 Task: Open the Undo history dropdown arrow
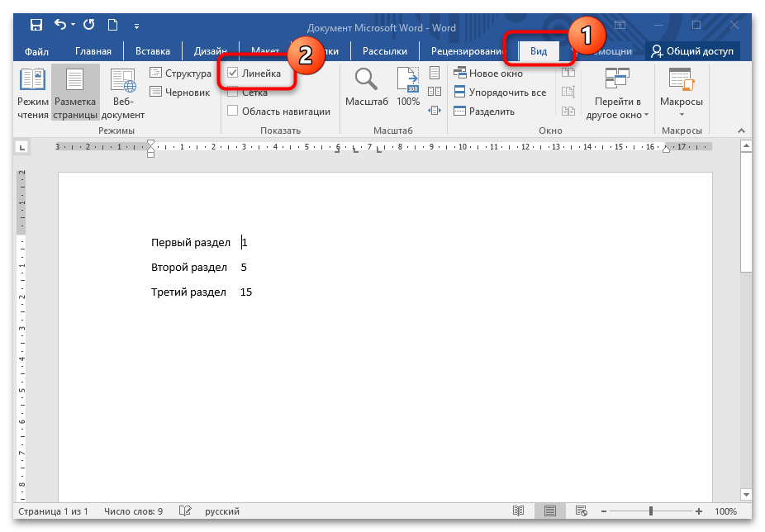(74, 26)
